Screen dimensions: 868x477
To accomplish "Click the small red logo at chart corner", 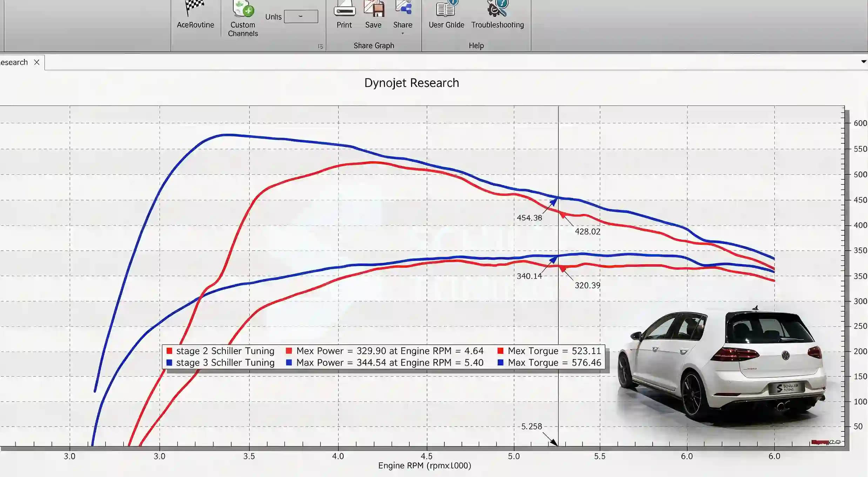I will click(826, 442).
